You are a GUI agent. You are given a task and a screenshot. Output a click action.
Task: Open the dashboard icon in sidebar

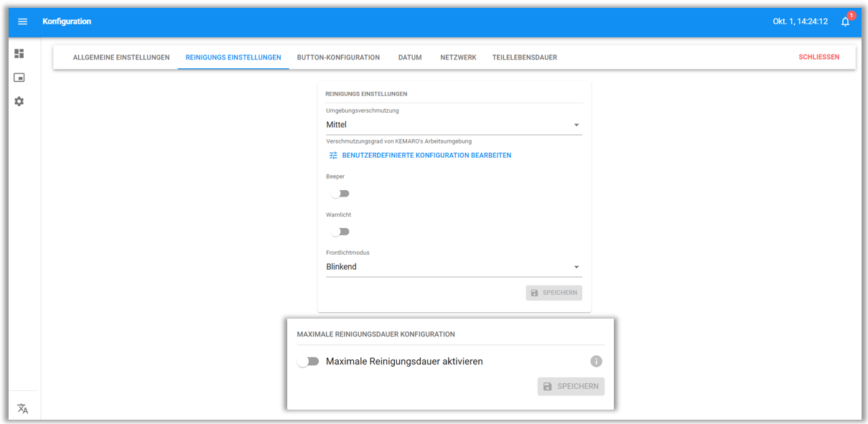coord(19,54)
